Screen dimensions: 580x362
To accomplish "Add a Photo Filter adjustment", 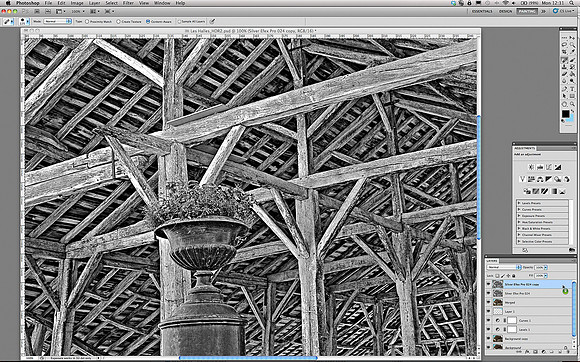I will coord(557,179).
